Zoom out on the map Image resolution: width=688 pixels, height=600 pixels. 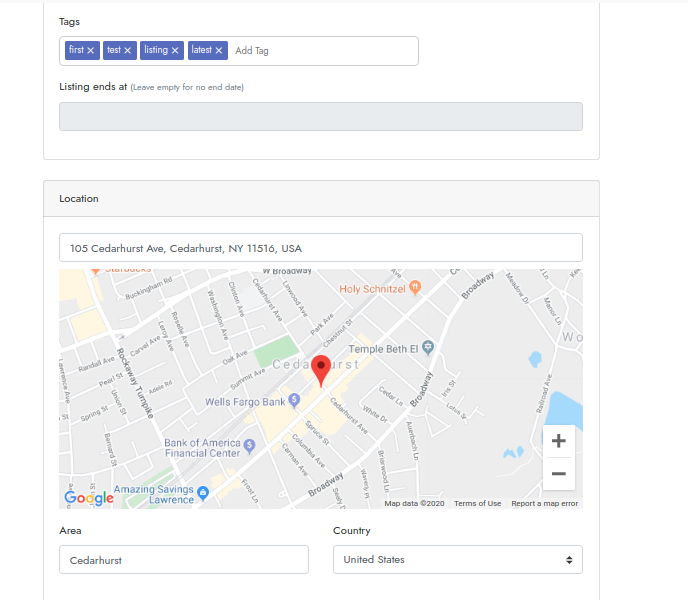tap(559, 474)
